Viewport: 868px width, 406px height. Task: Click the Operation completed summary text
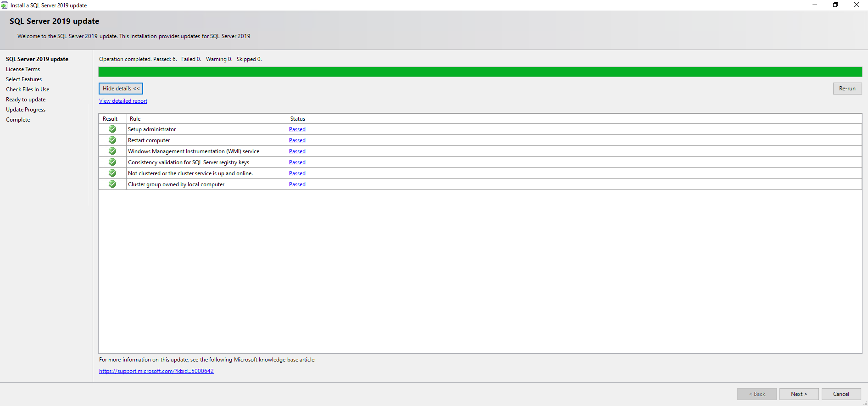click(x=180, y=59)
